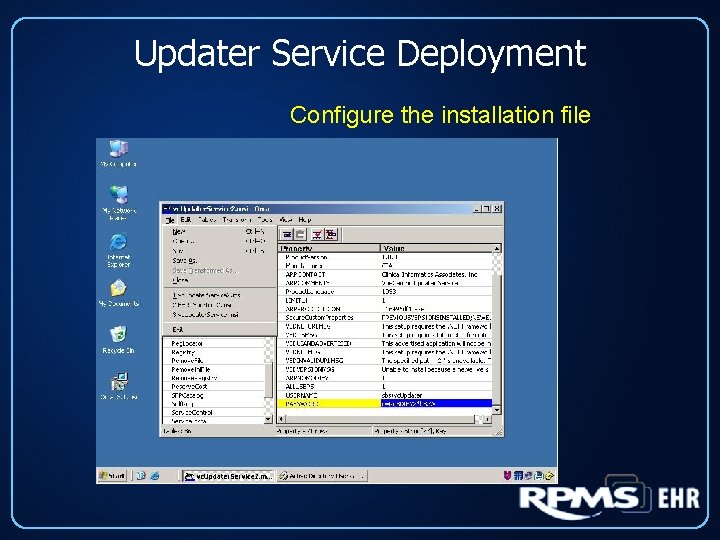Click the Paste clipboard icon in Orca toolbar
Screen dimensions: 720x540
pos(300,235)
